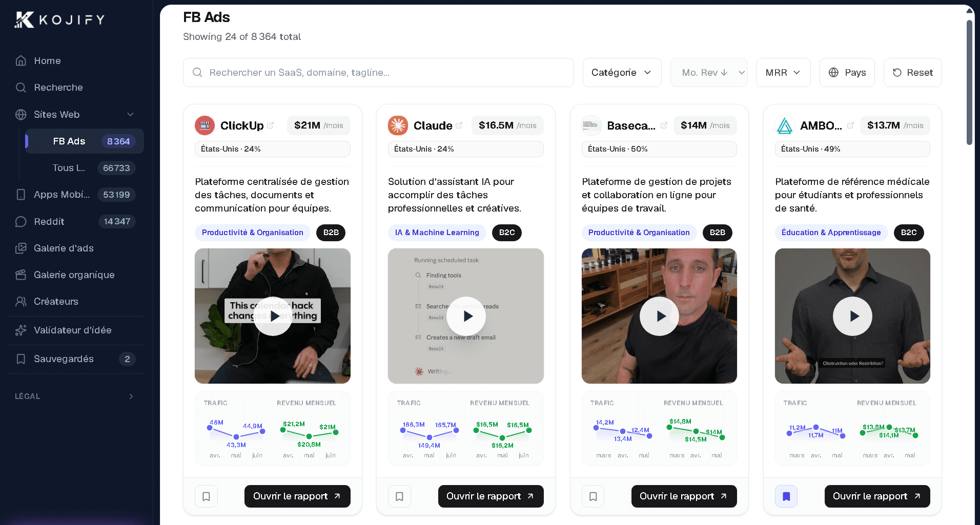
Task: Click the Validateur d'idée sparkle icon
Action: (x=21, y=330)
